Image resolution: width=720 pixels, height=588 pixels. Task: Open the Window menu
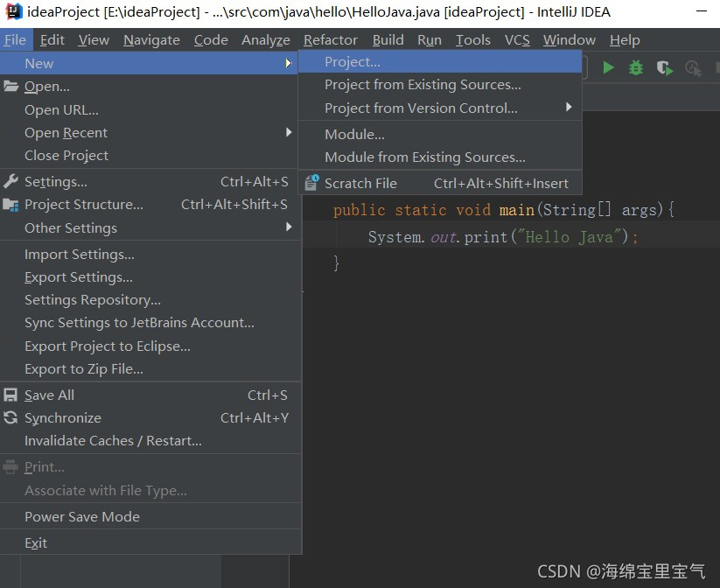pos(570,40)
